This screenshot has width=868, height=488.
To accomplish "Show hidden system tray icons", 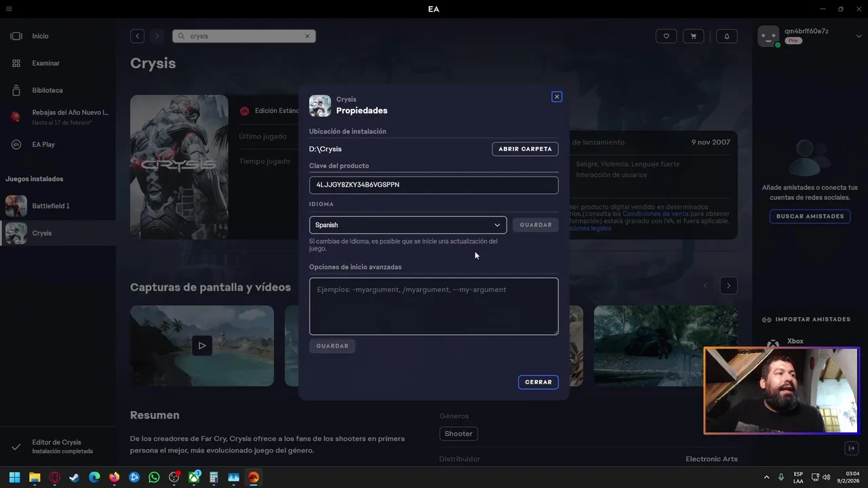I will click(767, 477).
